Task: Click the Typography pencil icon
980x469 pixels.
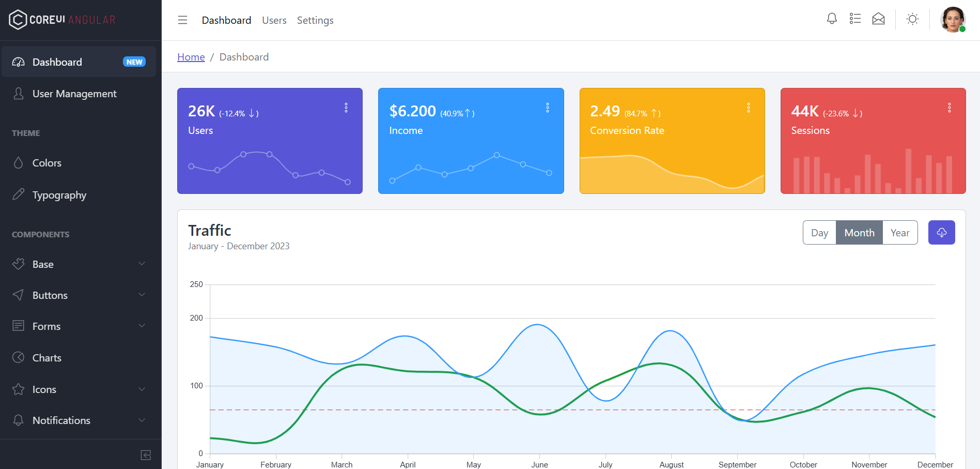Action: click(18, 194)
